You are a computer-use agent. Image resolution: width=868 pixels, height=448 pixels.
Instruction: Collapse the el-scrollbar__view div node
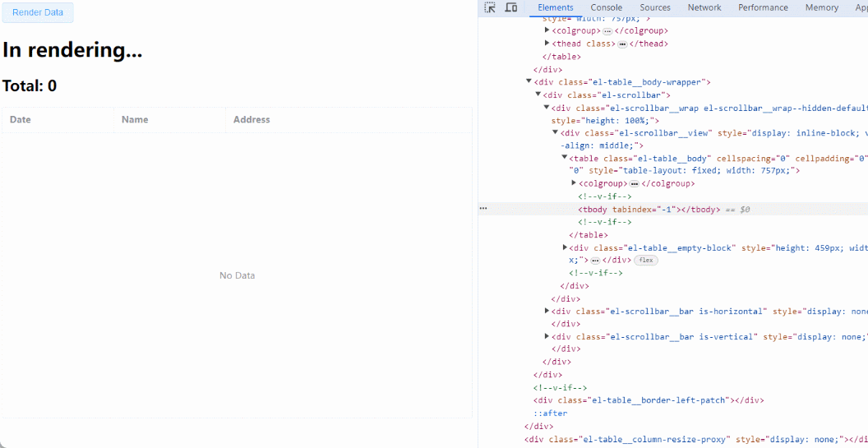tap(555, 132)
